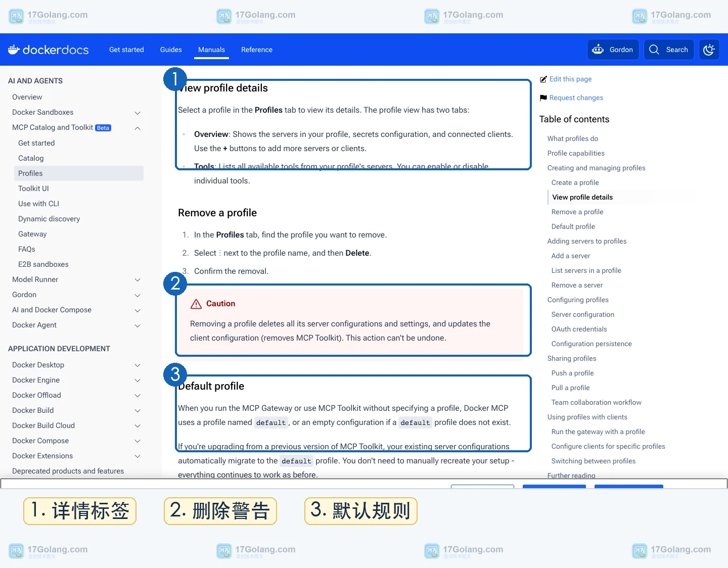Expand the Docker Build Cloud chevron
Screen dimensions: 728x568
(x=138, y=426)
